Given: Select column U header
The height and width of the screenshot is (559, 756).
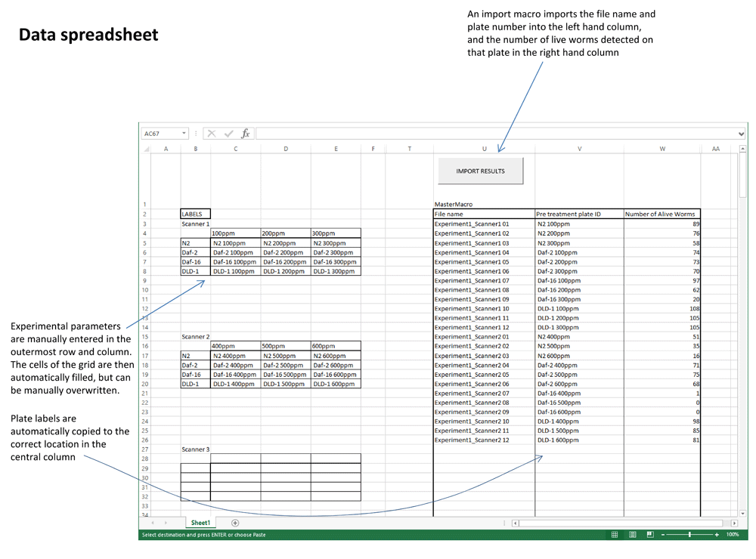Looking at the screenshot, I should [x=484, y=149].
